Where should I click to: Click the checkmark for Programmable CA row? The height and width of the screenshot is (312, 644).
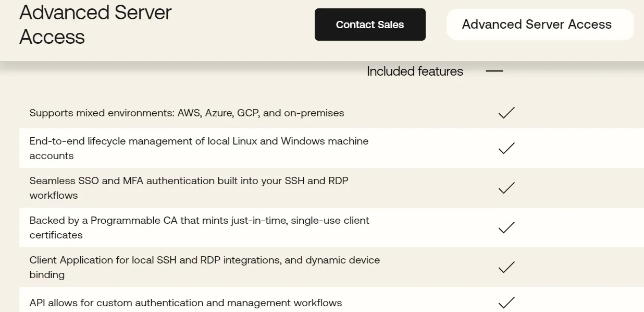[506, 227]
